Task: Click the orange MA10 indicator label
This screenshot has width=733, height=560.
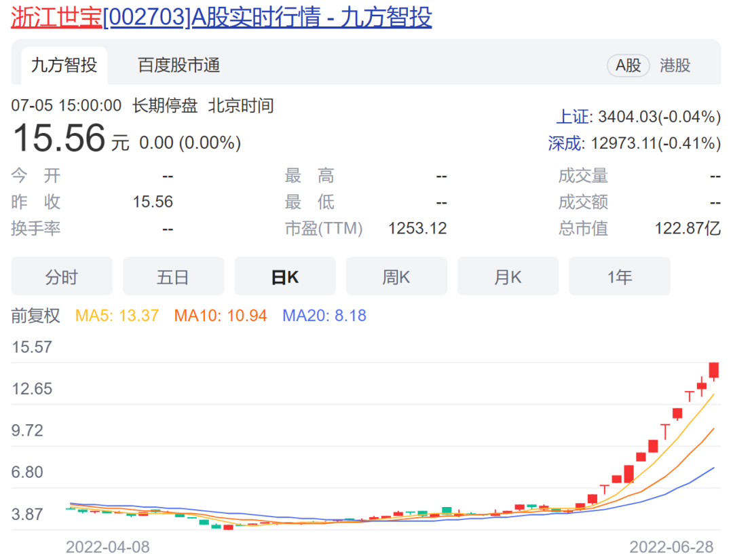Action: point(221,316)
